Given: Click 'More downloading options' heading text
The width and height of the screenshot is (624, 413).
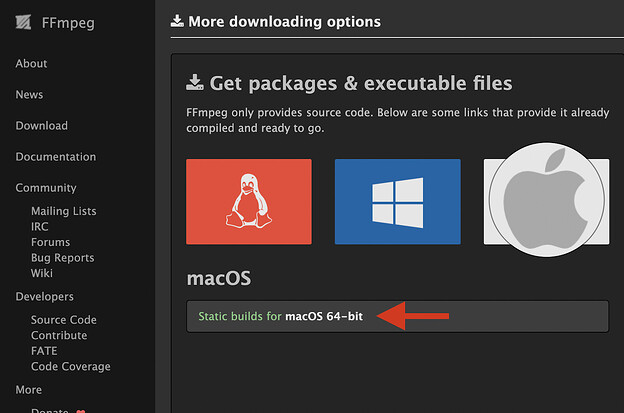Looking at the screenshot, I should pyautogui.click(x=285, y=21).
